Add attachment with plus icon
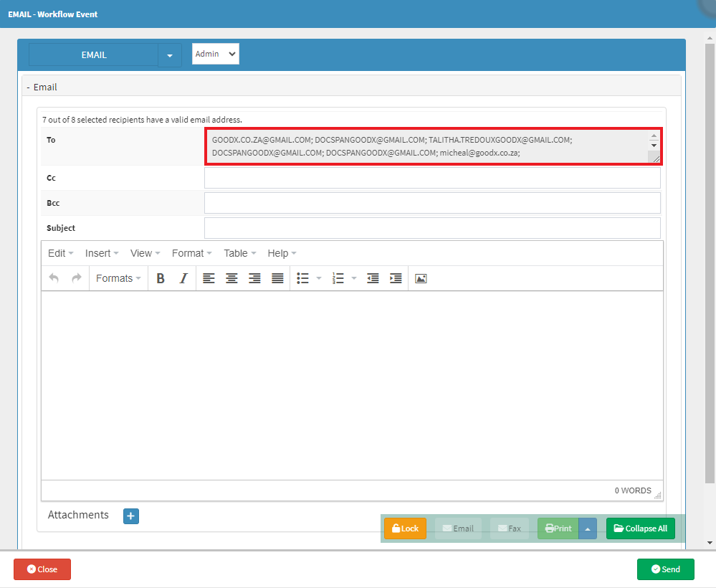 tap(131, 516)
